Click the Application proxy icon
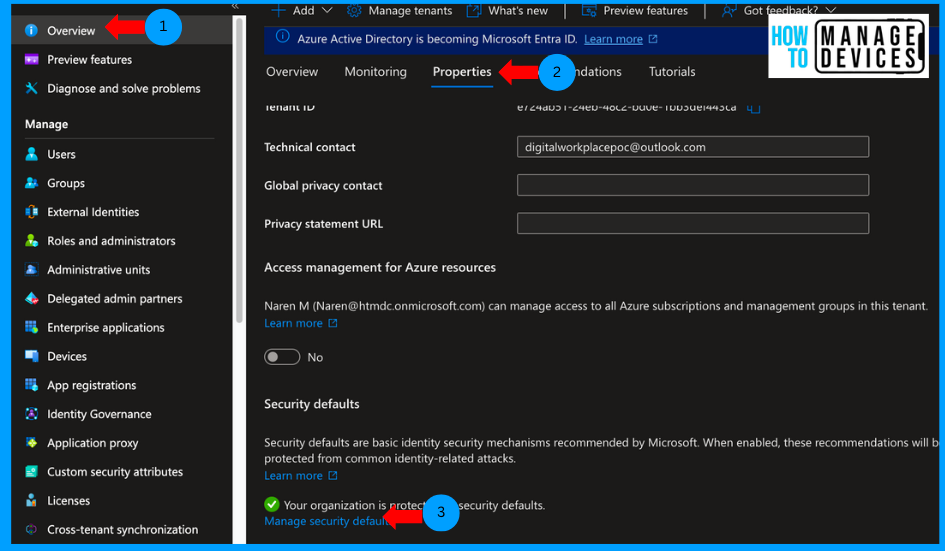This screenshot has width=945, height=551. (x=31, y=443)
